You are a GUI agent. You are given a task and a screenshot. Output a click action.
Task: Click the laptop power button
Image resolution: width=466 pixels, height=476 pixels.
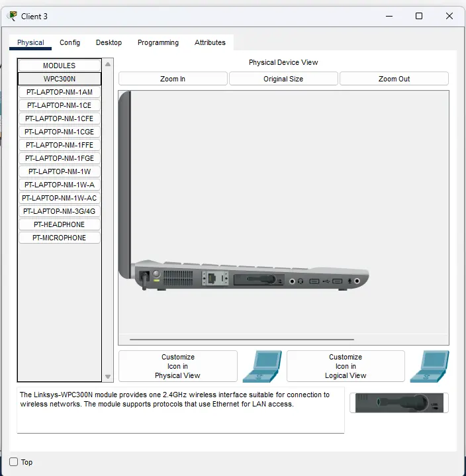156,274
